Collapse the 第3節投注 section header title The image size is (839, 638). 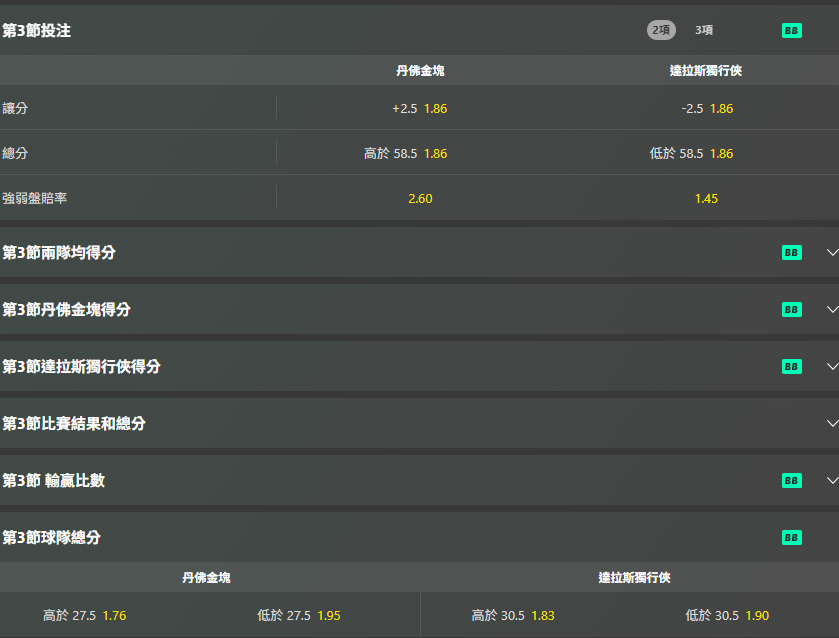37,31
